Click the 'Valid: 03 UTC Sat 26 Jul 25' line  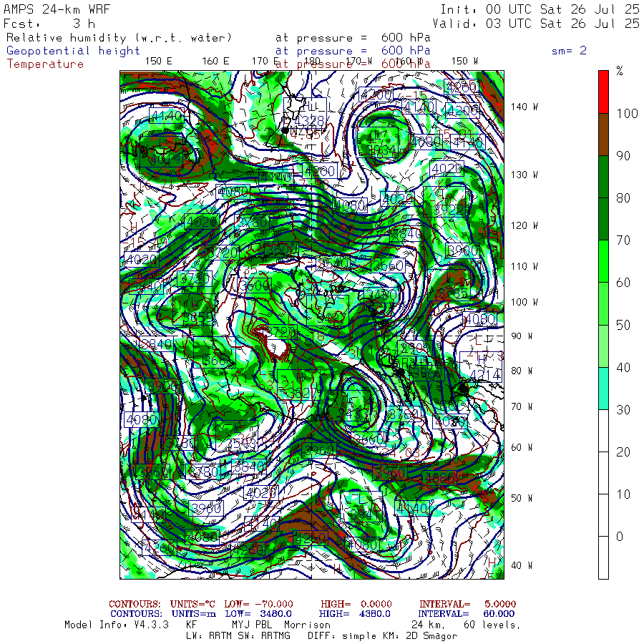pos(536,24)
